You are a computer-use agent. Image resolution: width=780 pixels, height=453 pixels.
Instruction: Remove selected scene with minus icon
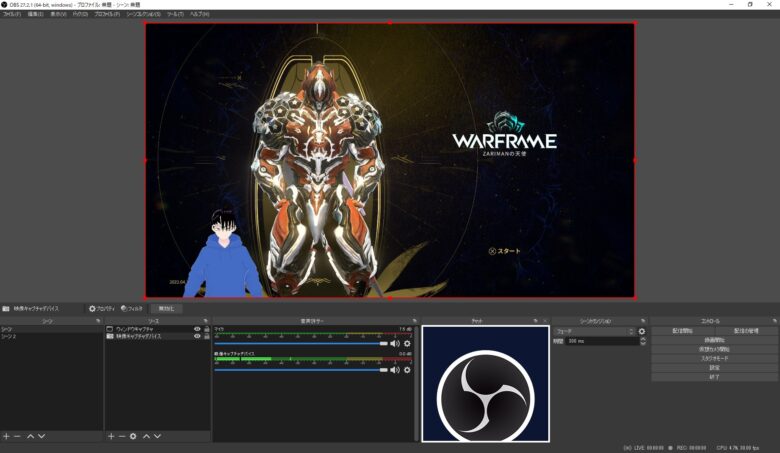pos(17,436)
